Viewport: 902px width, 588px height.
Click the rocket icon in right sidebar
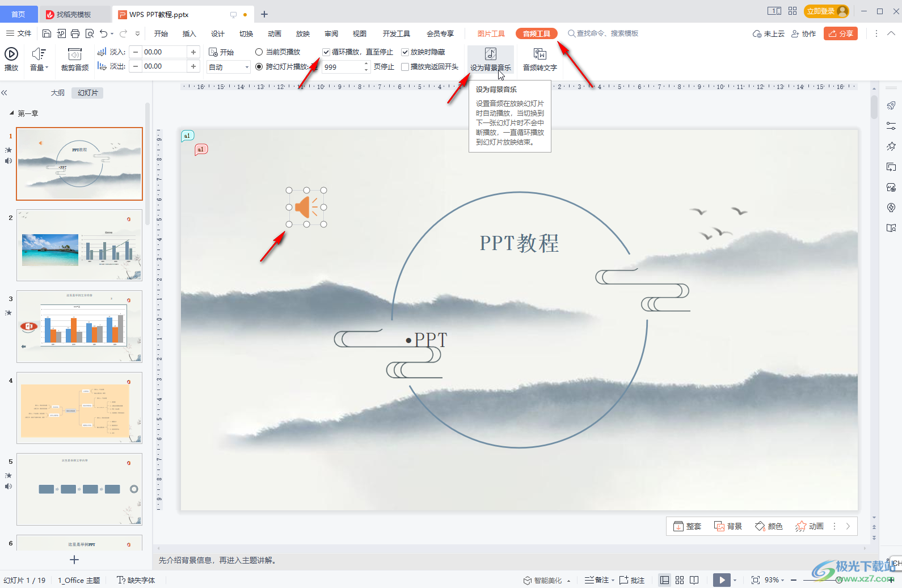click(x=891, y=105)
